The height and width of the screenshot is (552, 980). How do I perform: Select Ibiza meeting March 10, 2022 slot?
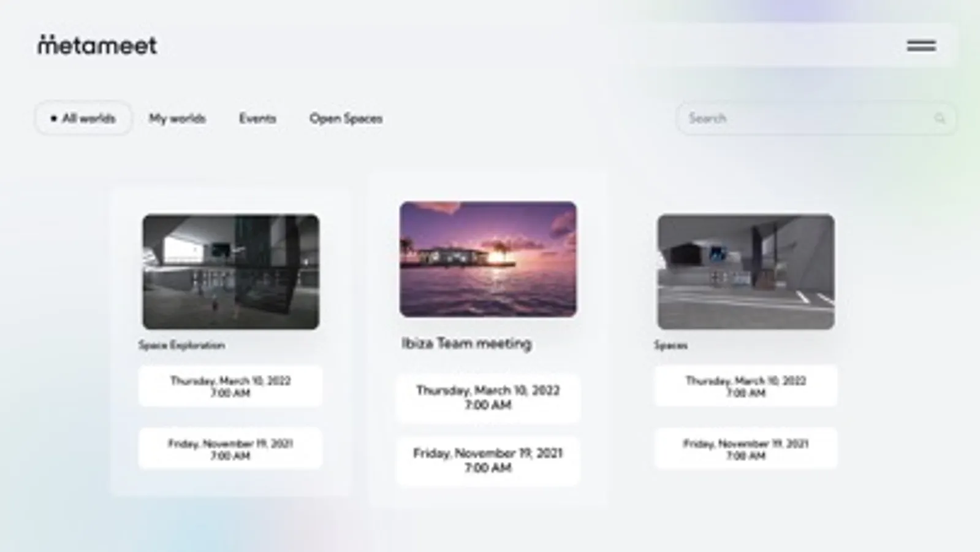tap(488, 397)
